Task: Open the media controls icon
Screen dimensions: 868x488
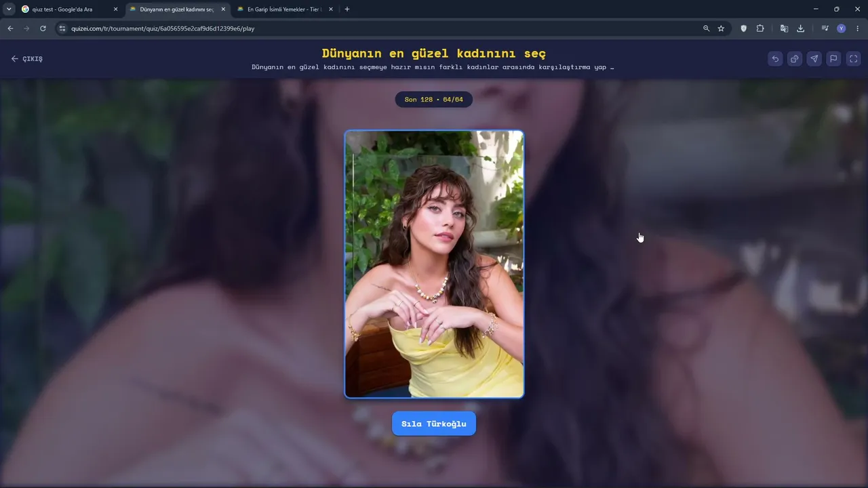Action: coord(825,28)
